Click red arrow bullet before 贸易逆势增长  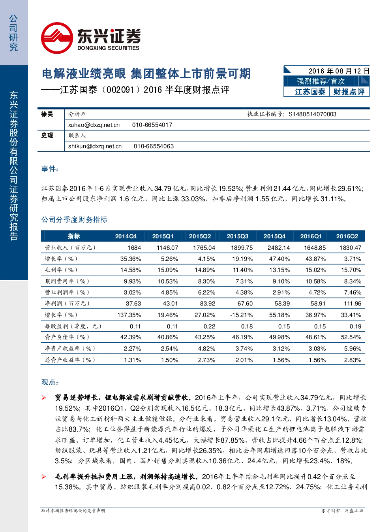point(44,398)
